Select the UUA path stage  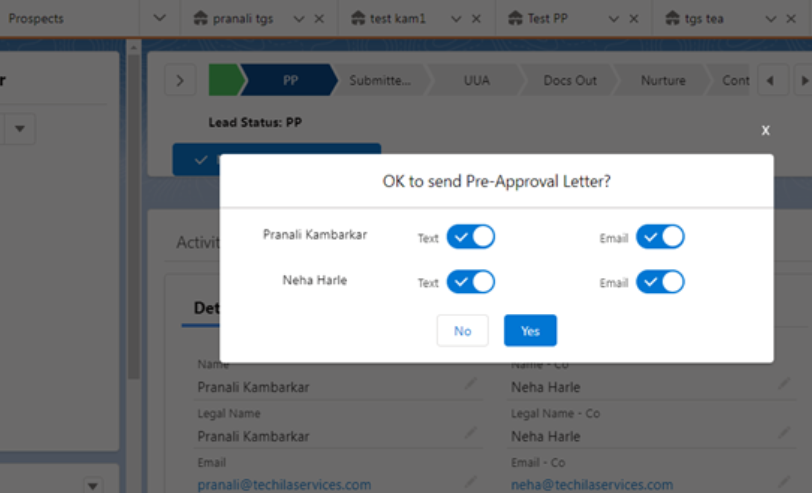[x=476, y=80]
